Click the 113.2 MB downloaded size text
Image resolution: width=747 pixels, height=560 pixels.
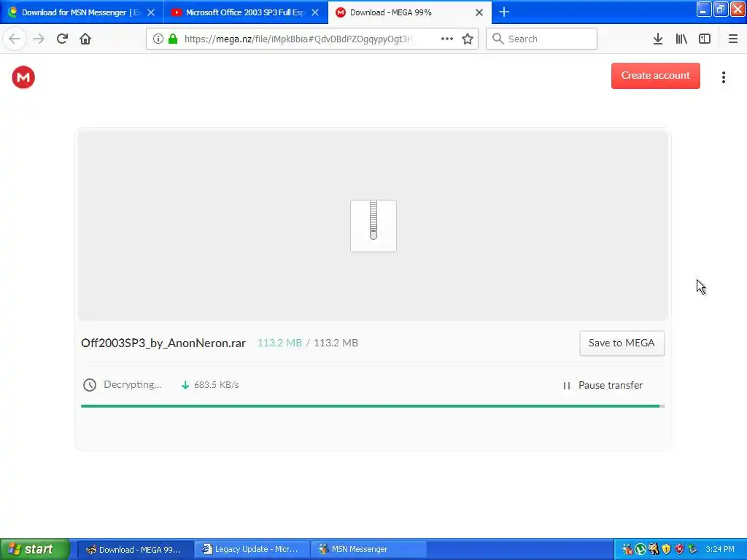(279, 343)
